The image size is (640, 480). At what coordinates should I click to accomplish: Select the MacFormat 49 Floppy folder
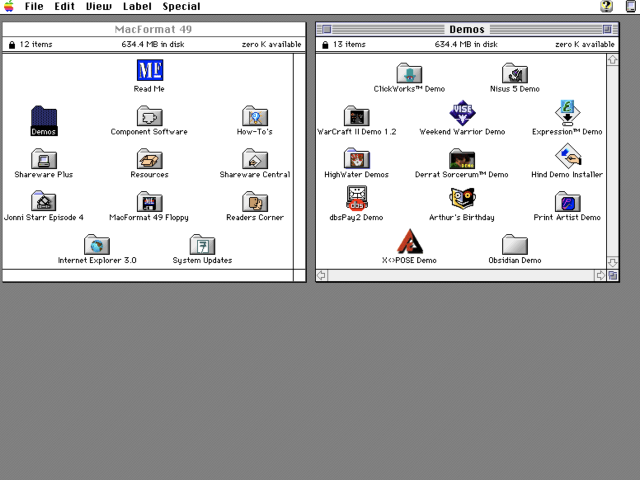[x=149, y=202]
